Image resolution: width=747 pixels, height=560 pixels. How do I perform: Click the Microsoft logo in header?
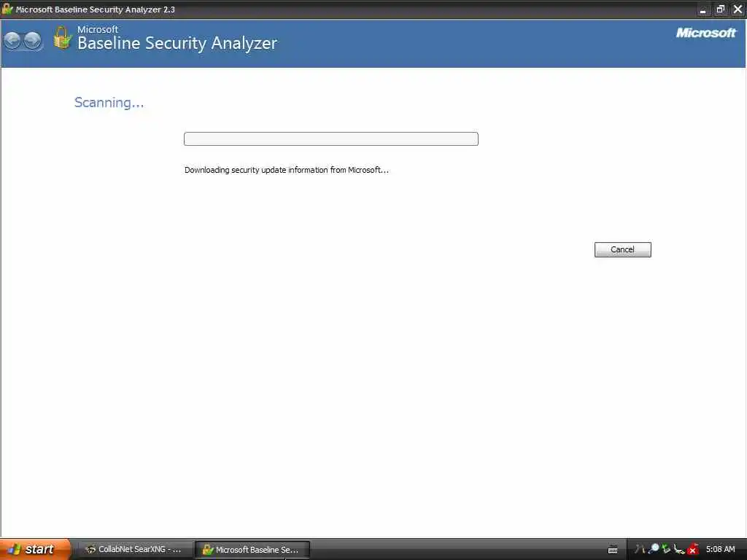pos(706,33)
